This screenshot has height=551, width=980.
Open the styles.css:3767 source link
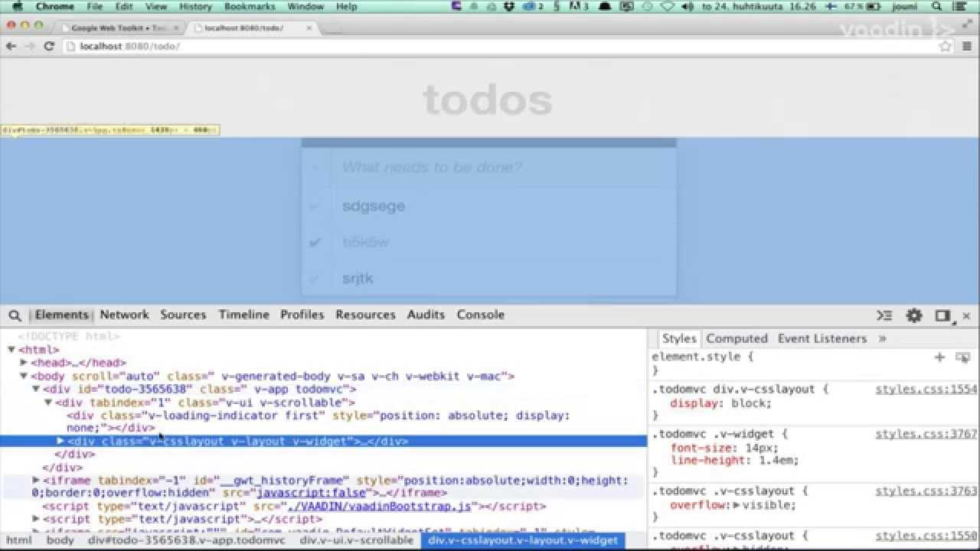point(926,434)
